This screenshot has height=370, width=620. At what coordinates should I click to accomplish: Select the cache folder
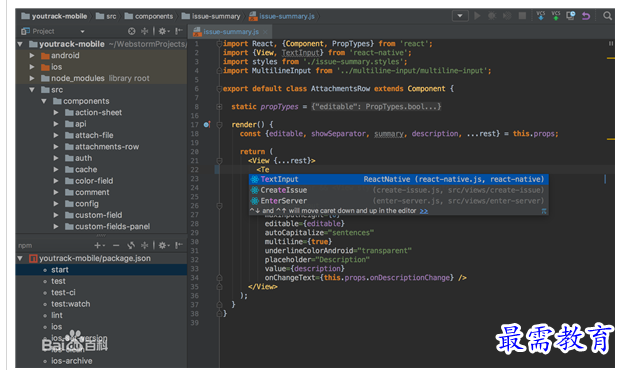81,170
